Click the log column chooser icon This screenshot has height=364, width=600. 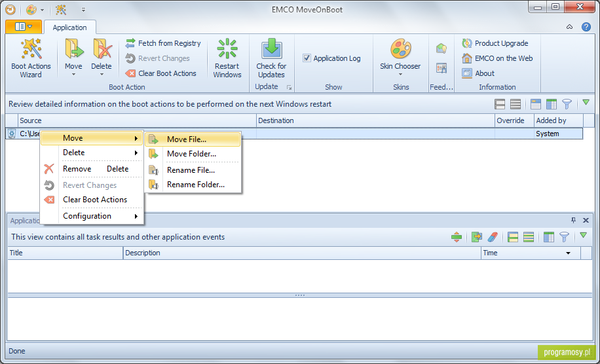(x=549, y=237)
